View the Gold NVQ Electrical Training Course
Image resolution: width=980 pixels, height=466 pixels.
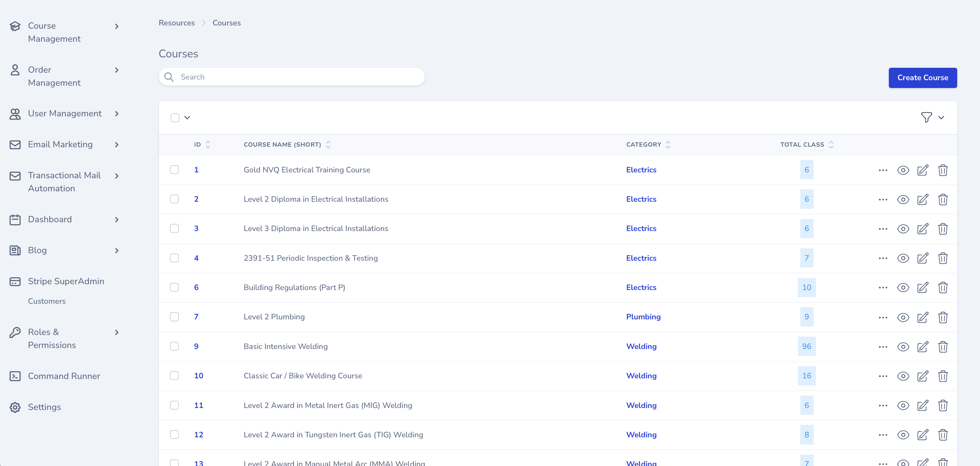click(903, 170)
